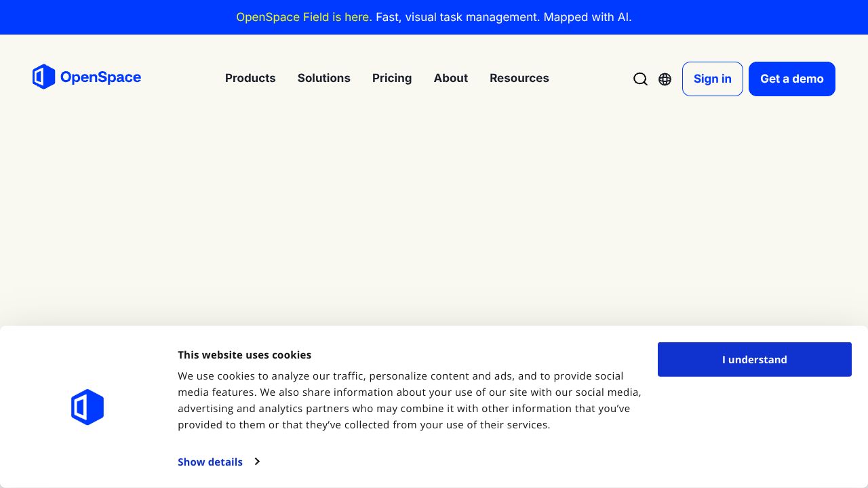Viewport: 868px width, 488px height.
Task: Click the cookie usage description paragraph
Action: pos(409,400)
